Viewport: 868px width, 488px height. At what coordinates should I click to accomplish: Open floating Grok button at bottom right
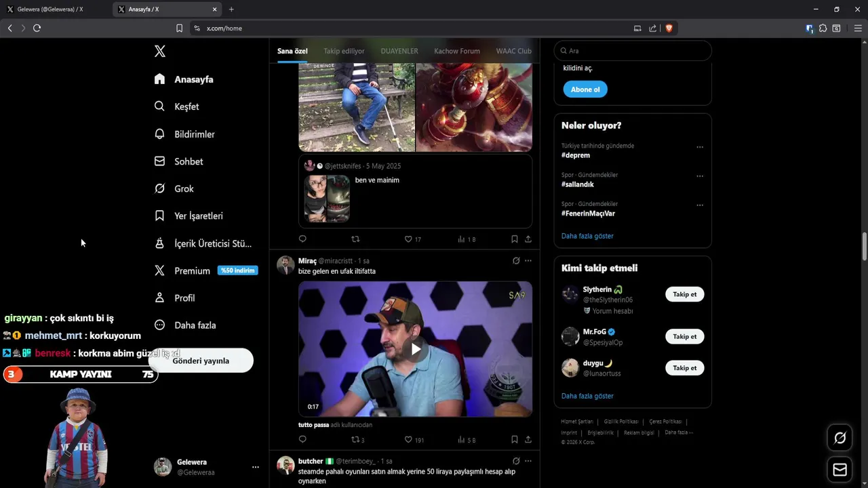(x=840, y=438)
